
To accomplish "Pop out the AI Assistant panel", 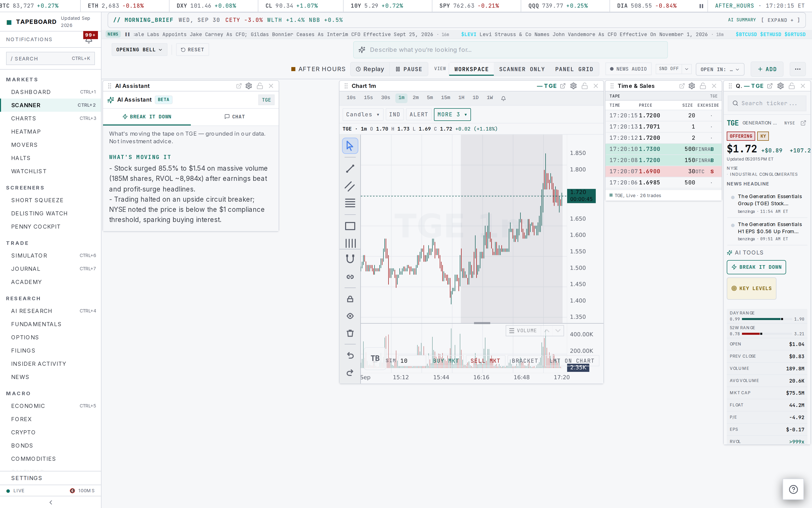I will pyautogui.click(x=239, y=86).
